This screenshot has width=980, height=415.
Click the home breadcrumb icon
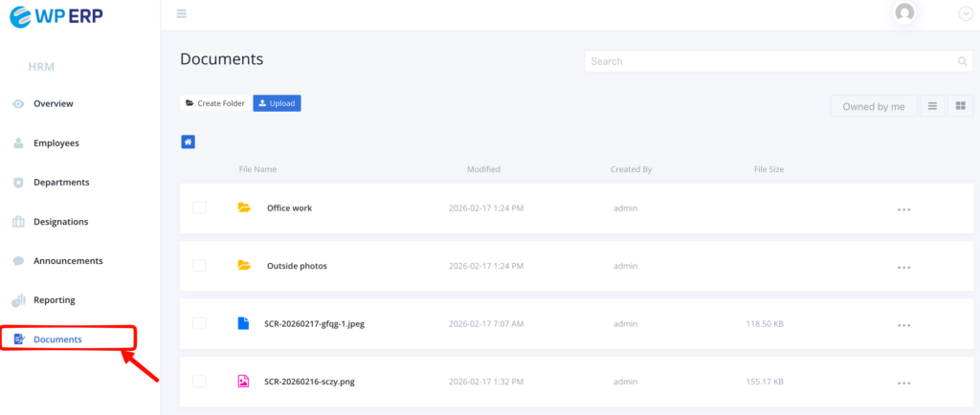point(189,142)
